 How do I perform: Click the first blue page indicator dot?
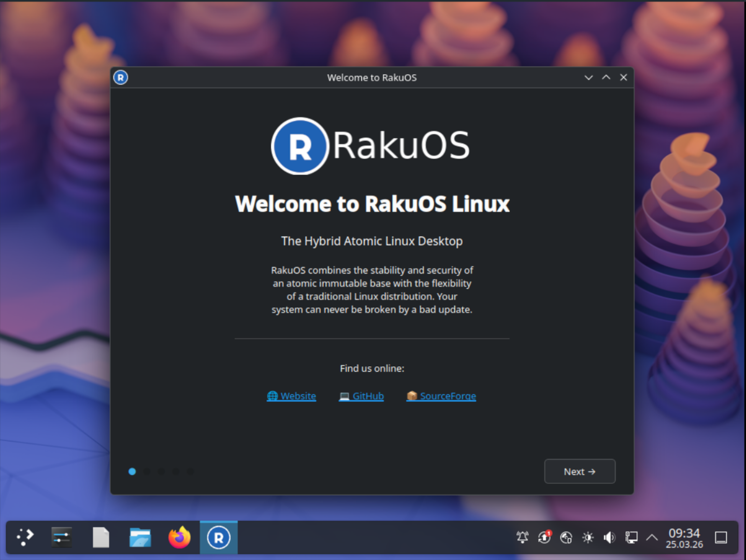pyautogui.click(x=132, y=471)
